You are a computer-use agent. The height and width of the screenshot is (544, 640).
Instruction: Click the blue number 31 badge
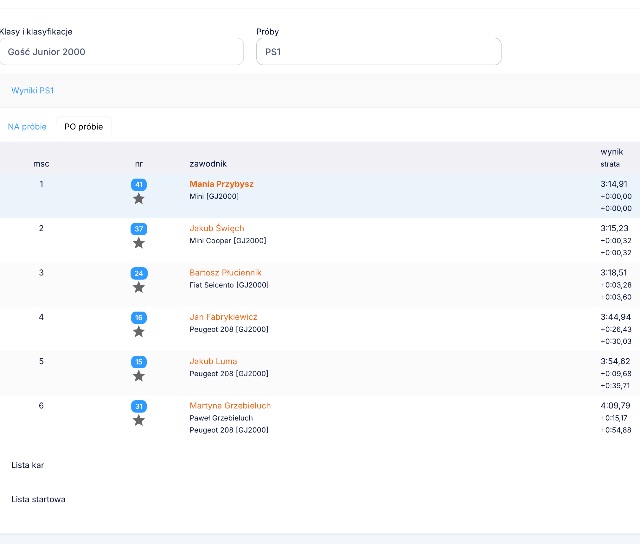coord(139,406)
